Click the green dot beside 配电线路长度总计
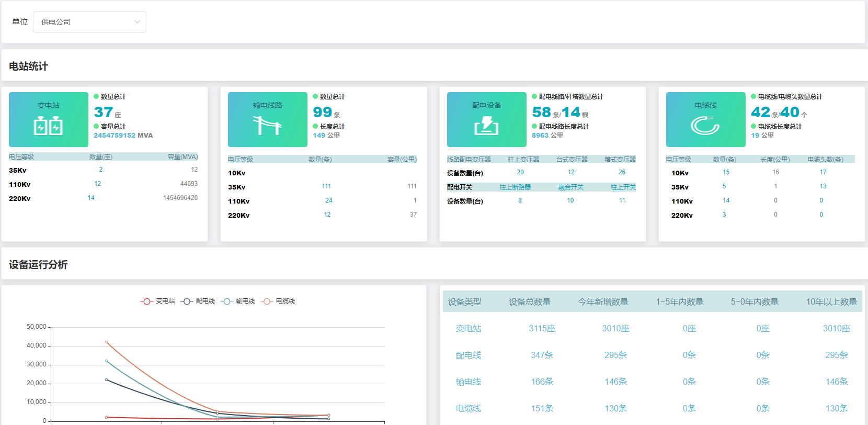This screenshot has height=425, width=868. 534,126
